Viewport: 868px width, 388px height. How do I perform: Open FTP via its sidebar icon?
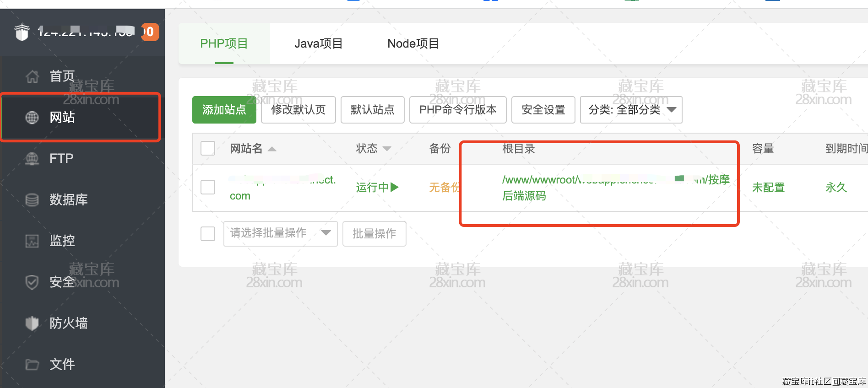click(x=32, y=159)
